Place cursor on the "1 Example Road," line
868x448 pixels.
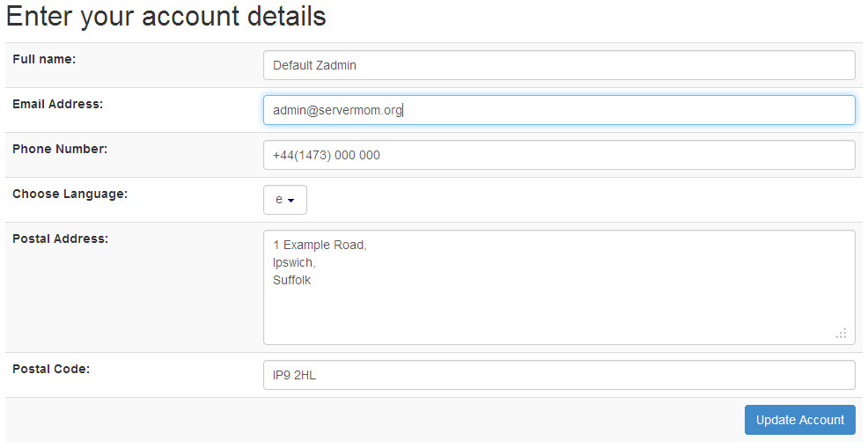pos(320,245)
